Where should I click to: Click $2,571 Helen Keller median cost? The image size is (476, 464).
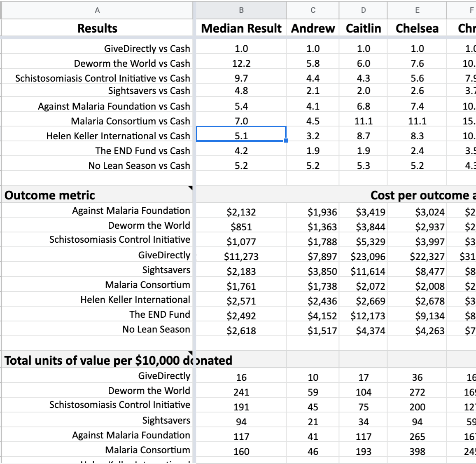pos(241,301)
